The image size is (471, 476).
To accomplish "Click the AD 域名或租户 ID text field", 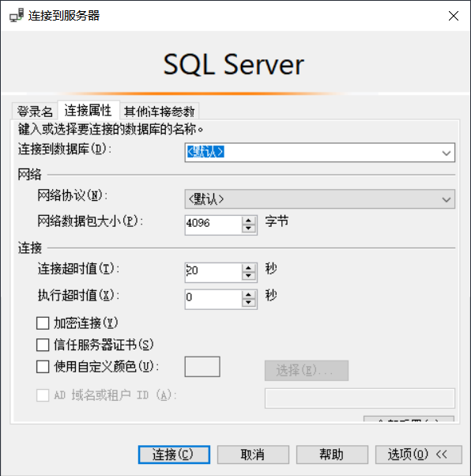I will click(x=360, y=398).
